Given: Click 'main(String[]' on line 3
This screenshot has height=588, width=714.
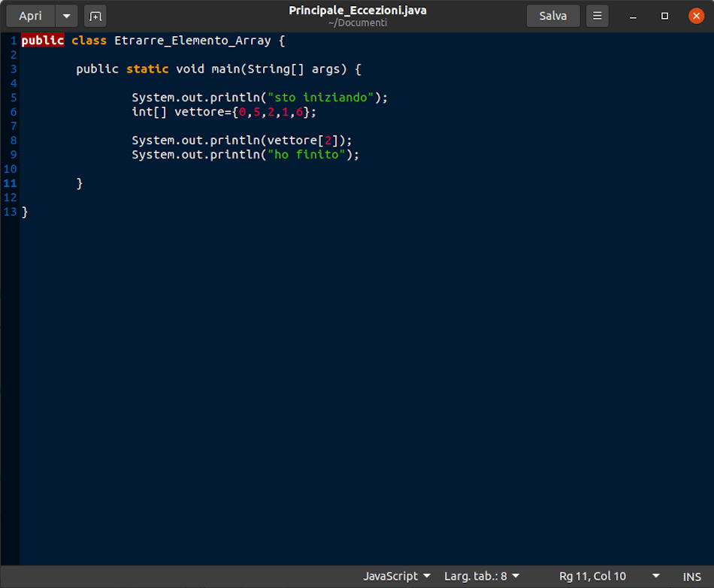Looking at the screenshot, I should coord(258,69).
